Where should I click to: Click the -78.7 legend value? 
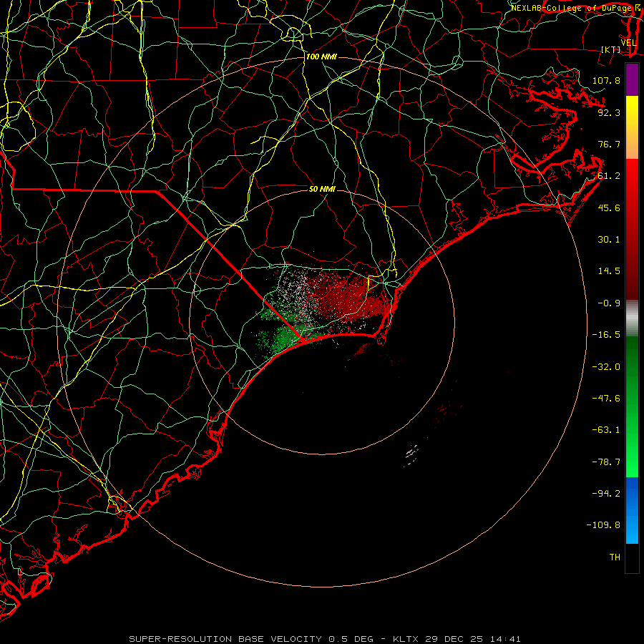(x=606, y=462)
